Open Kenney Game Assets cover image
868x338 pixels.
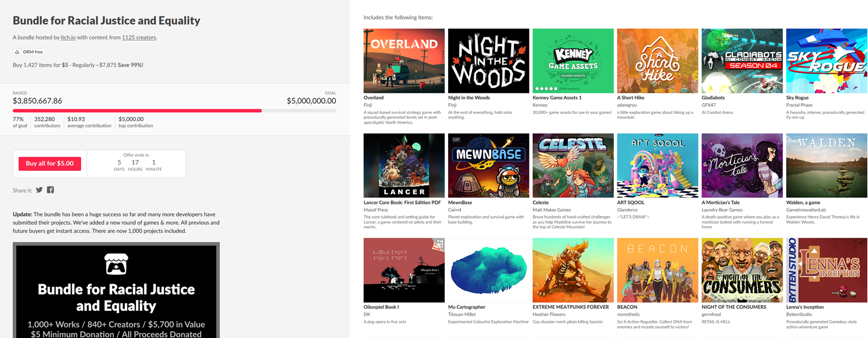(x=573, y=61)
